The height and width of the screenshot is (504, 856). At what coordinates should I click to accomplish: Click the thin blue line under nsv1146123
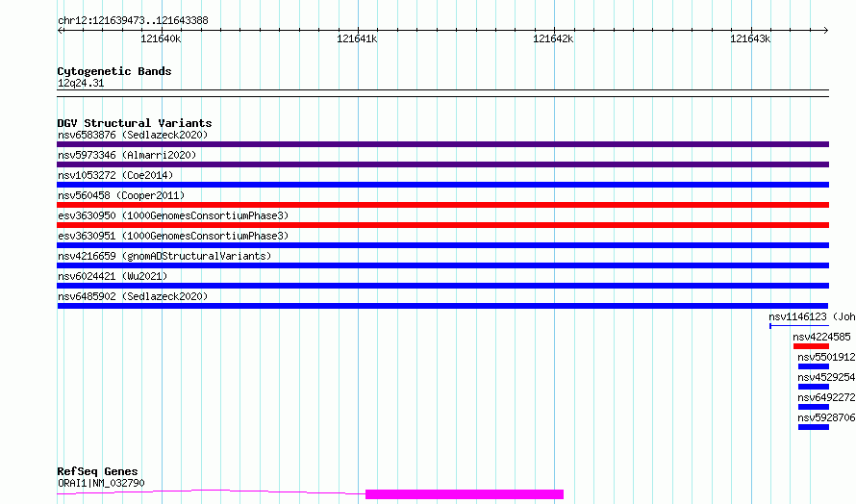(799, 326)
